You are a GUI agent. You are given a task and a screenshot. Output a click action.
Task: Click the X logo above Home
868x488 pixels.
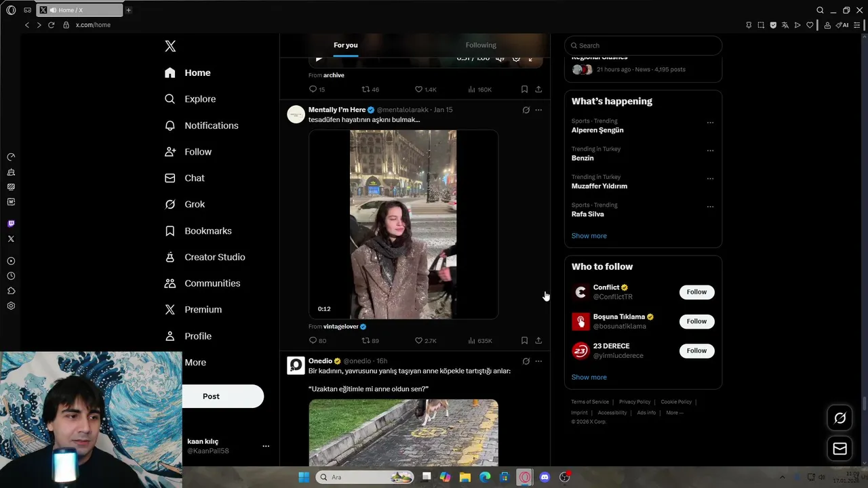pyautogui.click(x=170, y=46)
